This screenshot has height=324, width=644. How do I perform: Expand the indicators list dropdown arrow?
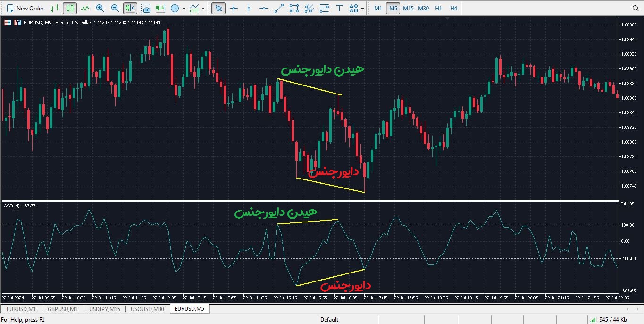coord(203,9)
